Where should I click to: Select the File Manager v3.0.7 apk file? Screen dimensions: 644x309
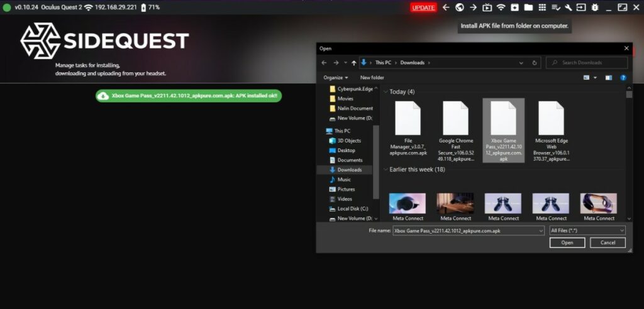pyautogui.click(x=408, y=129)
